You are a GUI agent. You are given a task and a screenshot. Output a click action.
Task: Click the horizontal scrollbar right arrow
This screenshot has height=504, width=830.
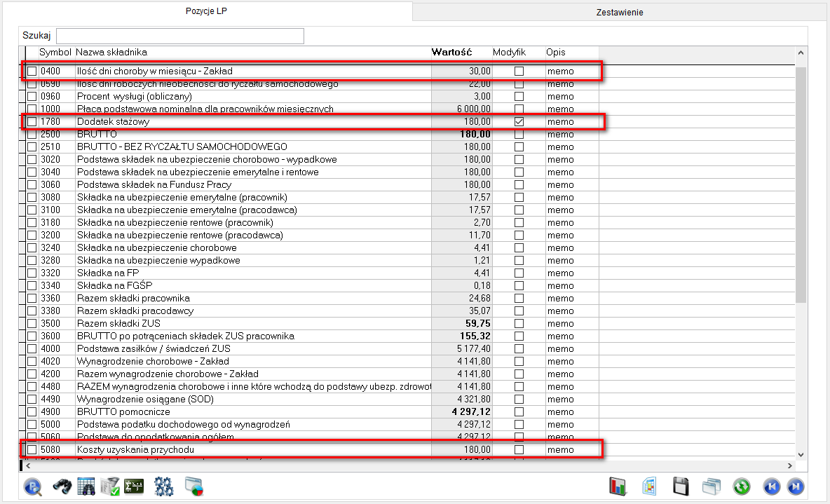[791, 465]
